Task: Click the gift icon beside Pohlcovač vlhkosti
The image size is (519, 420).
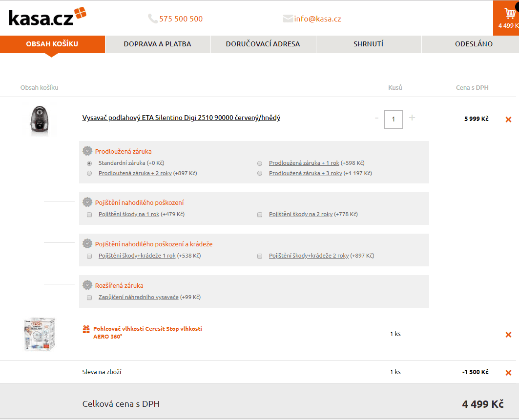Action: 86,329
